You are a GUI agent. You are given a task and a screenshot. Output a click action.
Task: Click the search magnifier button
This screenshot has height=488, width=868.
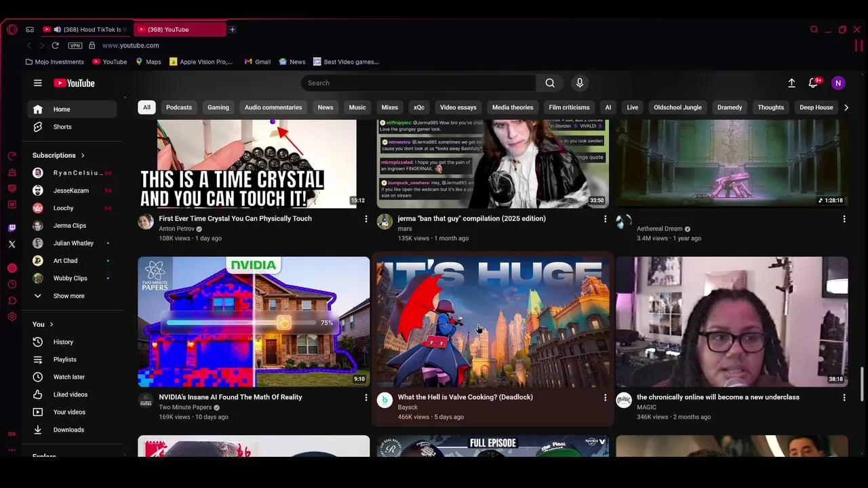550,83
